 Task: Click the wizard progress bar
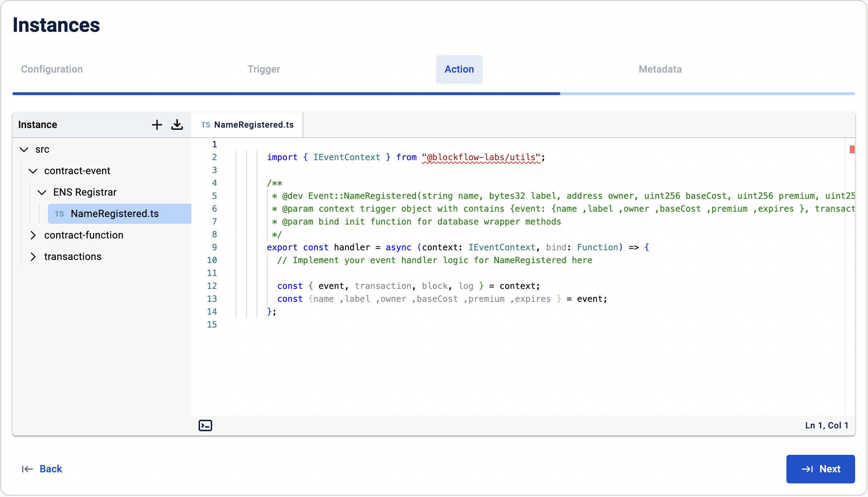click(x=434, y=94)
